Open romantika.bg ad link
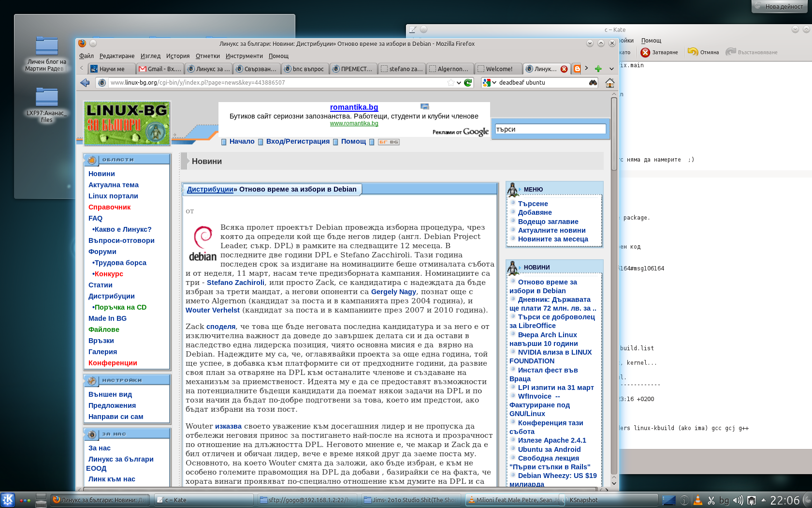The width and height of the screenshot is (812, 508). point(354,107)
